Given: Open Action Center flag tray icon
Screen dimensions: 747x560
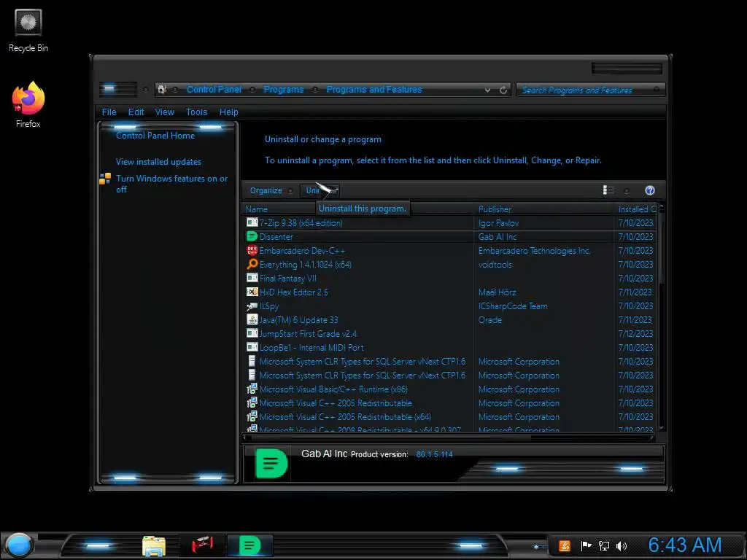Looking at the screenshot, I should [586, 545].
